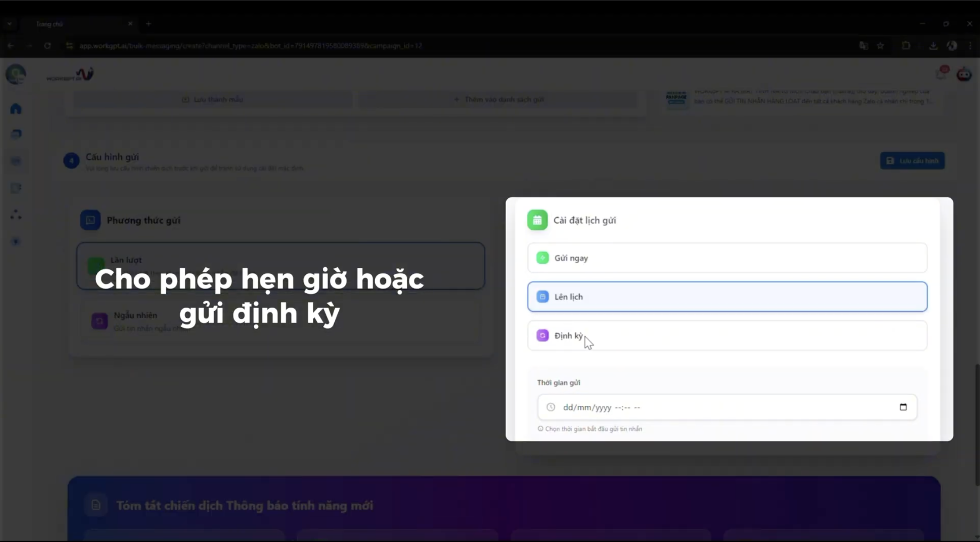Click Thêm vào danh sách gửi button
The width and height of the screenshot is (980, 542).
pyautogui.click(x=498, y=100)
